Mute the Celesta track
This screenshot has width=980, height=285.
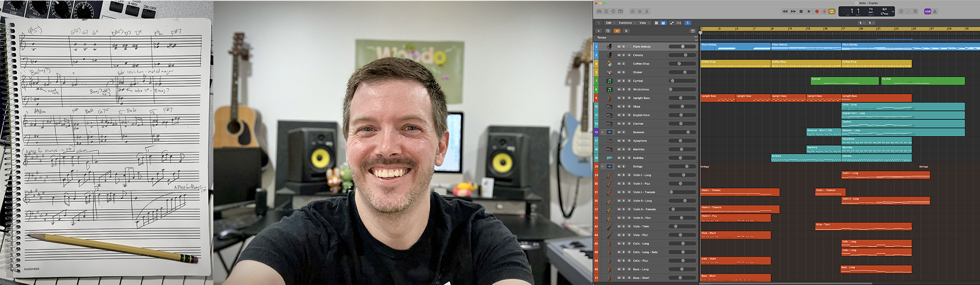tap(619, 55)
